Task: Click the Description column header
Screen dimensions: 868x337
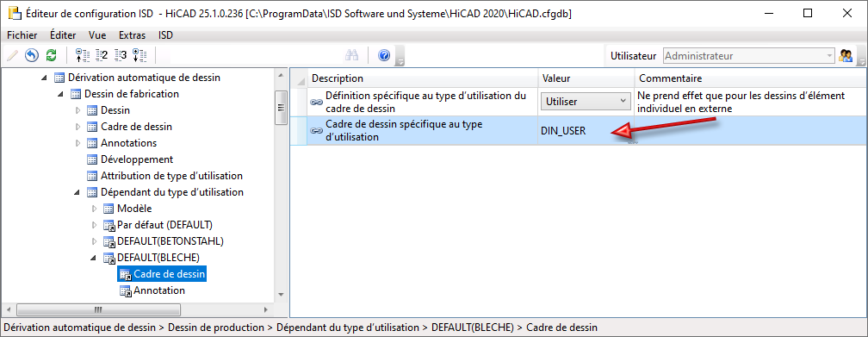Action: (x=422, y=78)
